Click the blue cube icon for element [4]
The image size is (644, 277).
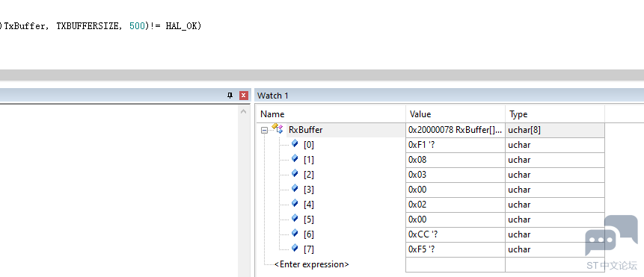point(295,203)
